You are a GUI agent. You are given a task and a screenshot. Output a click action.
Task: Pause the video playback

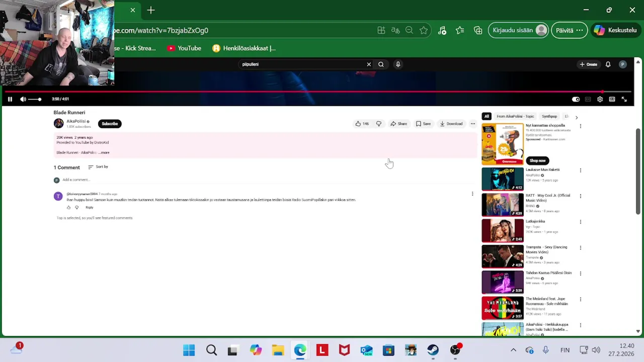pyautogui.click(x=10, y=99)
